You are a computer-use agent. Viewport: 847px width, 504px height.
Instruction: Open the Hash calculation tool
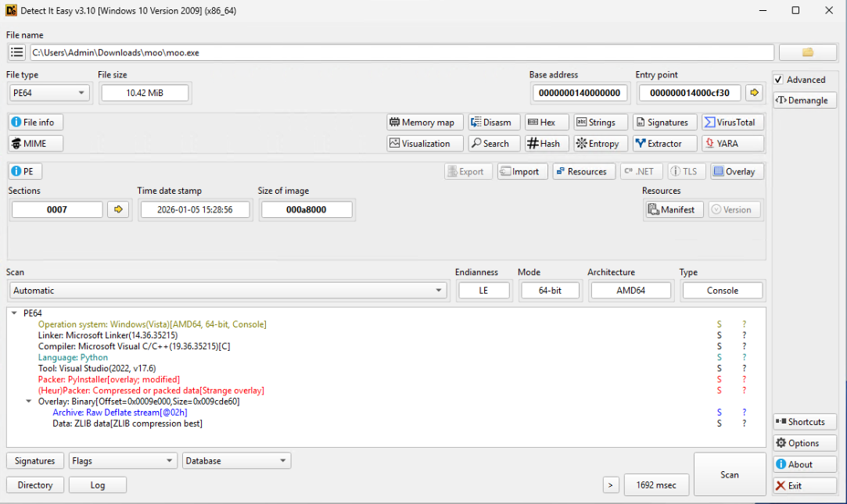[543, 144]
